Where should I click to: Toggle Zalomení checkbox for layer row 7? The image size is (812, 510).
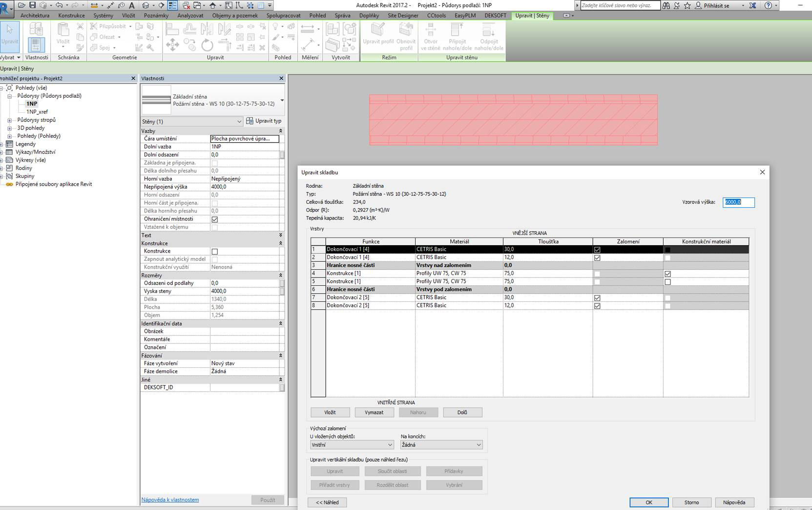point(597,297)
